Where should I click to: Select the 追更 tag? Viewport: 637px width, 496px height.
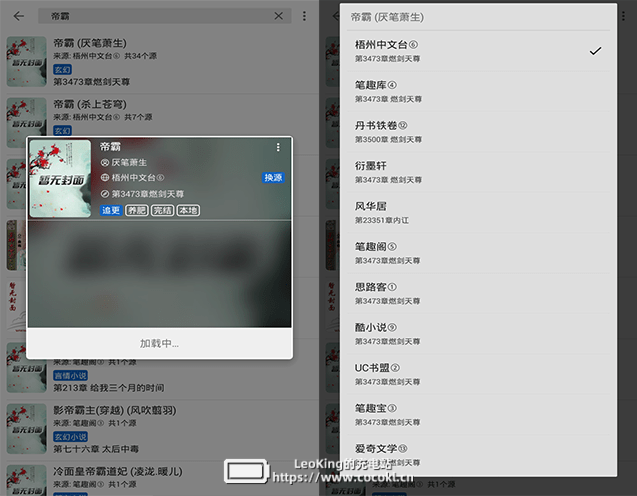coord(111,210)
